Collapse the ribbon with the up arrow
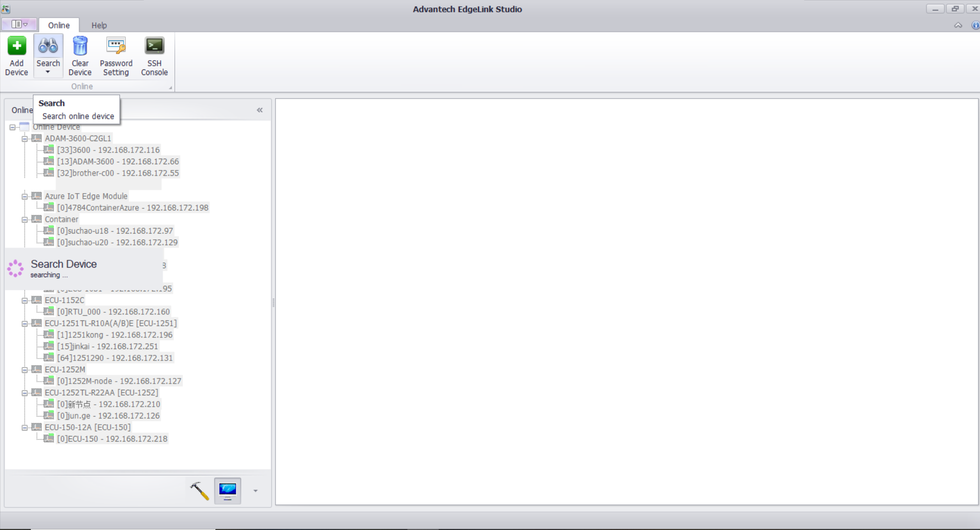 (958, 25)
